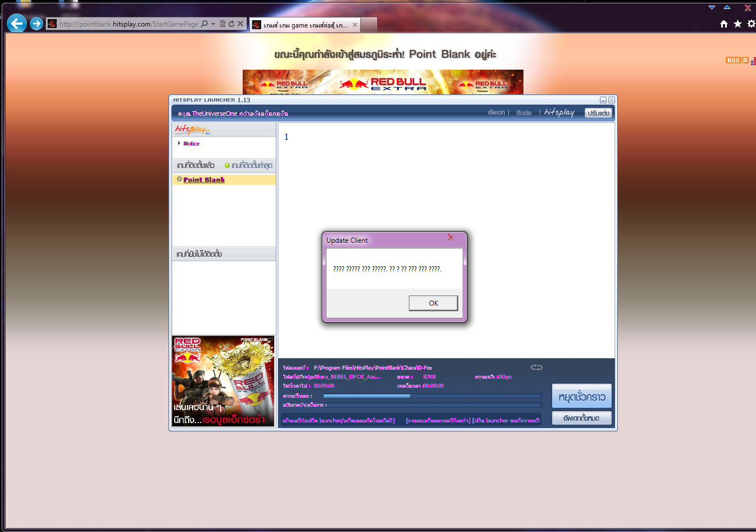Close the Update Client dialog with X
Viewport: 756px width, 532px height.
(x=450, y=238)
